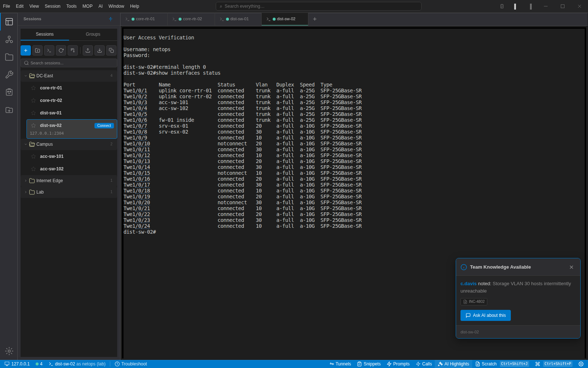Star the acc-sw-102 session
Image resolution: width=588 pixels, height=368 pixels.
pyautogui.click(x=33, y=169)
